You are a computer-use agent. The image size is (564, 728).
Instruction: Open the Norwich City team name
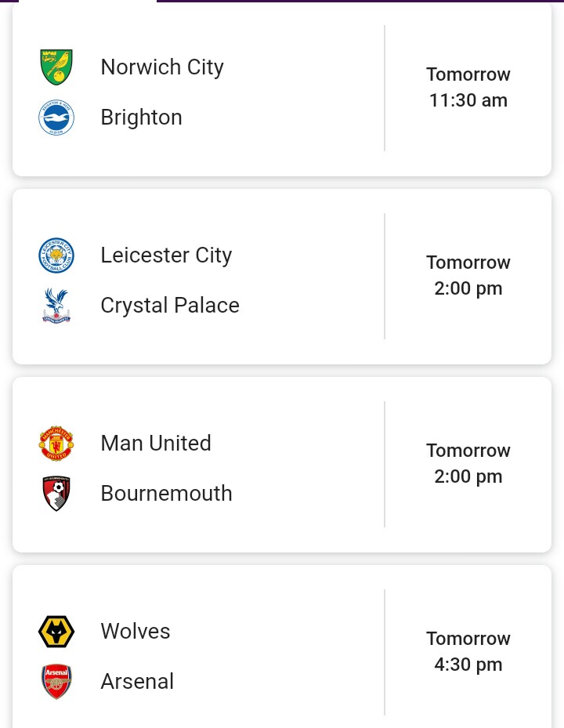click(x=162, y=67)
